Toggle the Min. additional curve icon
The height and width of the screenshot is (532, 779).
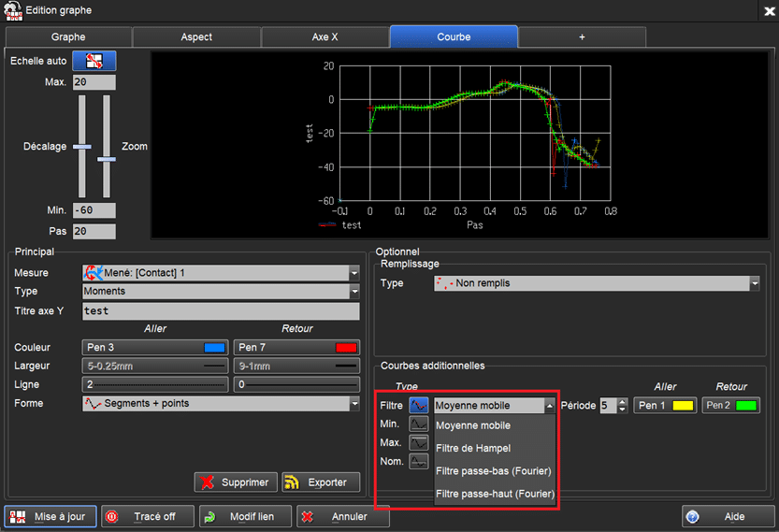[419, 424]
